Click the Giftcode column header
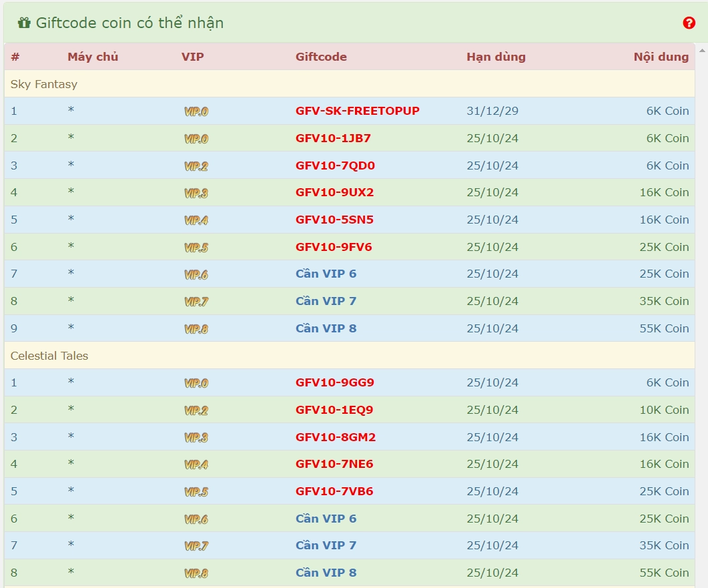 (321, 57)
